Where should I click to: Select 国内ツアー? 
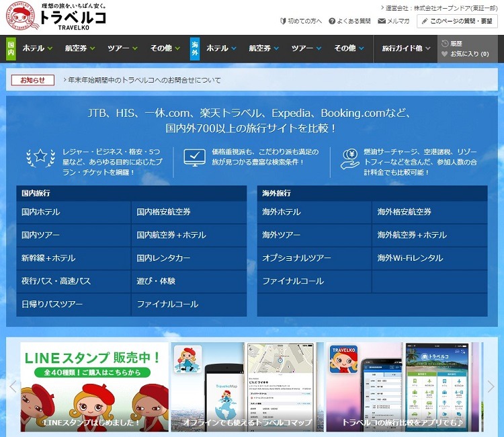(74, 235)
